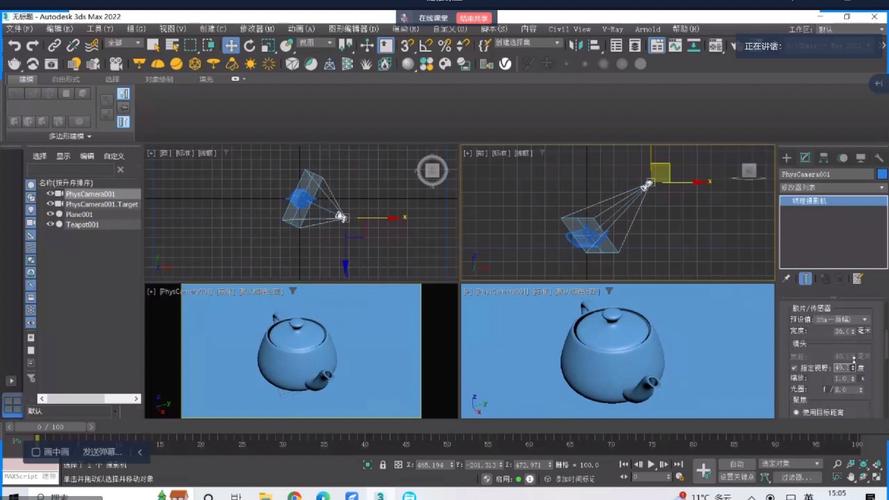This screenshot has height=500, width=889.
Task: Click the Undo arrow in main toolbar
Action: 14,45
